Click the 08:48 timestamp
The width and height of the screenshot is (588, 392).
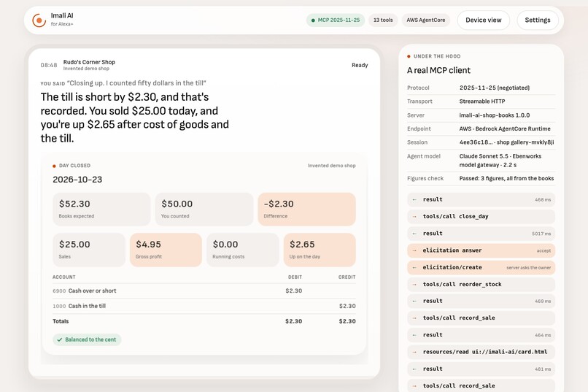tap(49, 65)
